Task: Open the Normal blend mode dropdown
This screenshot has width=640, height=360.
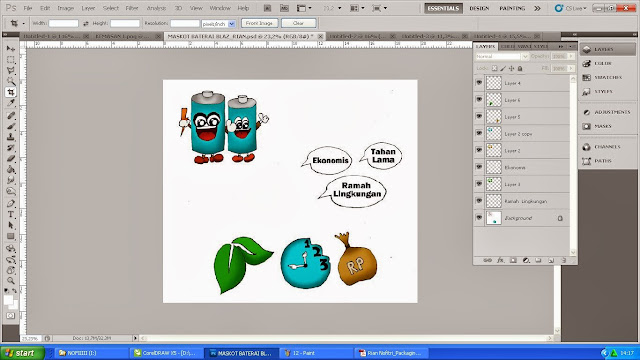Action: [525, 56]
